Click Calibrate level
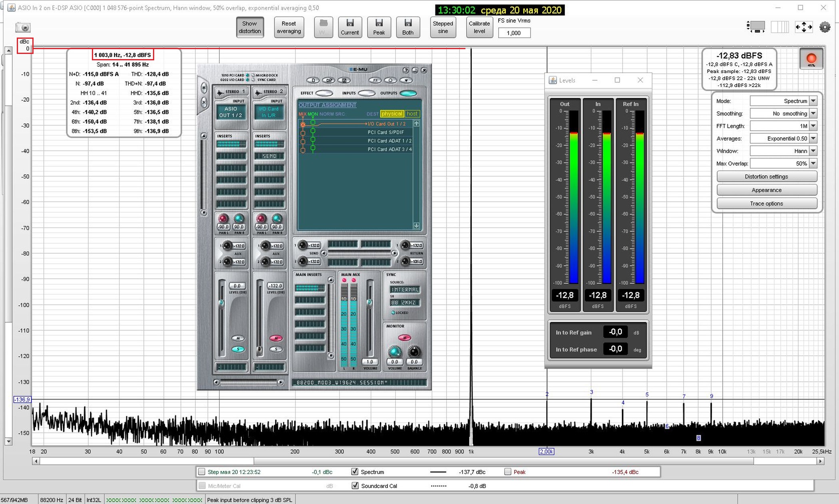 (479, 27)
